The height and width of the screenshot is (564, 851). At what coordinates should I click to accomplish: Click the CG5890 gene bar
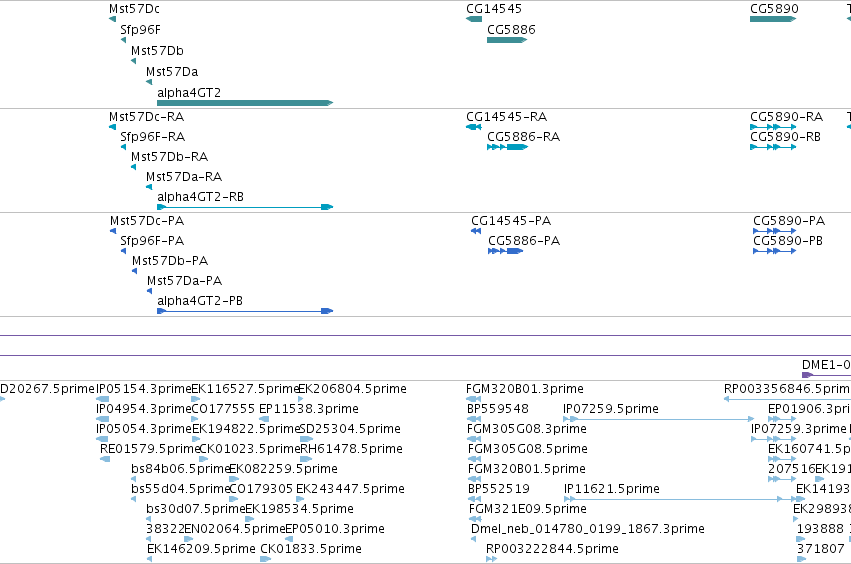773,20
